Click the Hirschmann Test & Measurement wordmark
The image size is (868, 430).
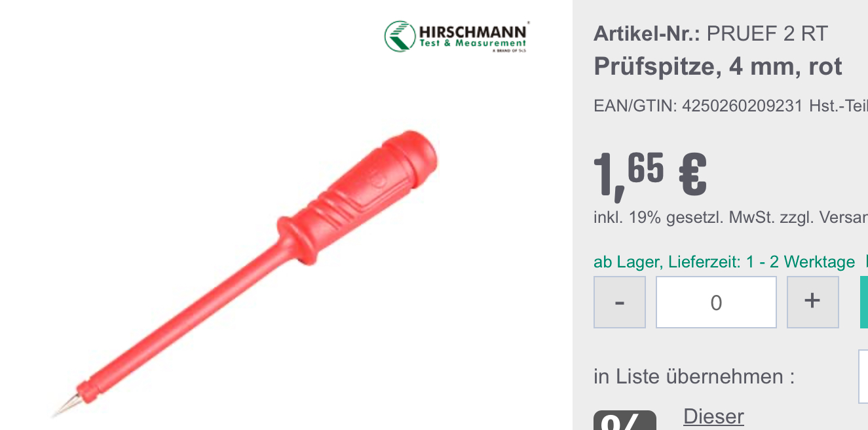pyautogui.click(x=473, y=37)
